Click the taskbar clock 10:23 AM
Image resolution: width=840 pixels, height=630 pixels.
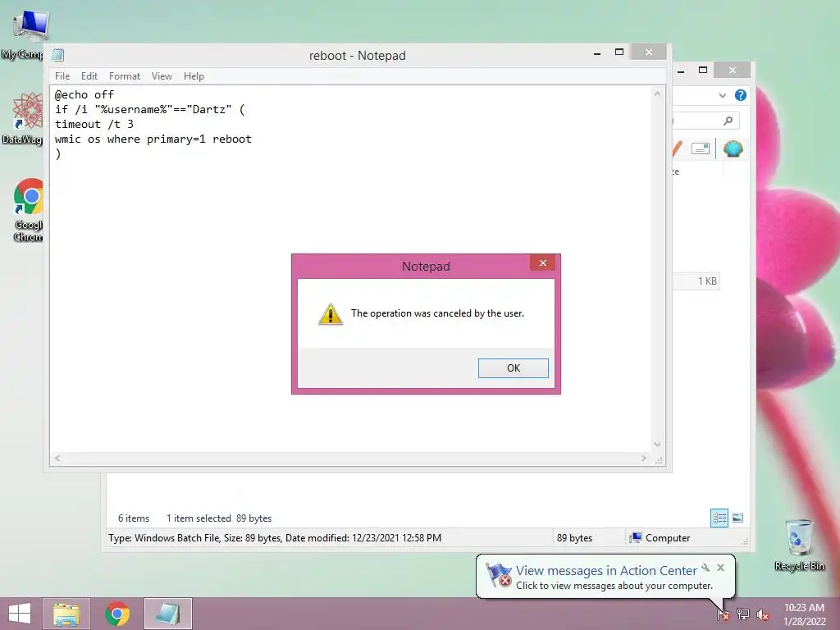804,608
